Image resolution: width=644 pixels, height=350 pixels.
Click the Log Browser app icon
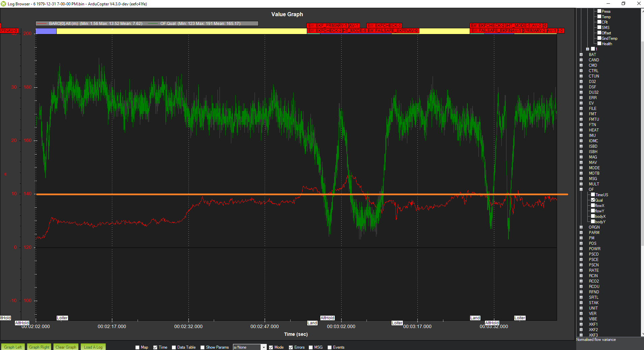coord(3,4)
